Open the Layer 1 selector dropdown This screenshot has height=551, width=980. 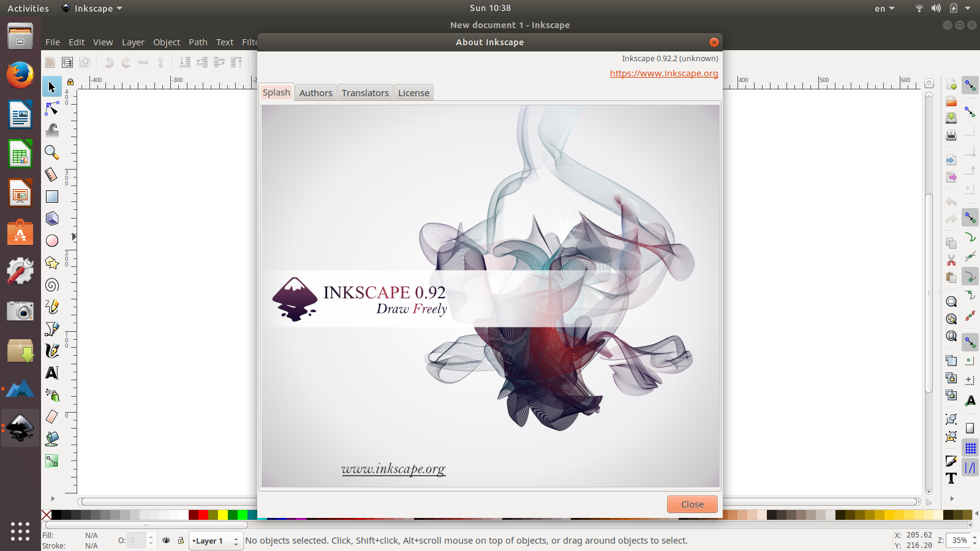pos(216,541)
